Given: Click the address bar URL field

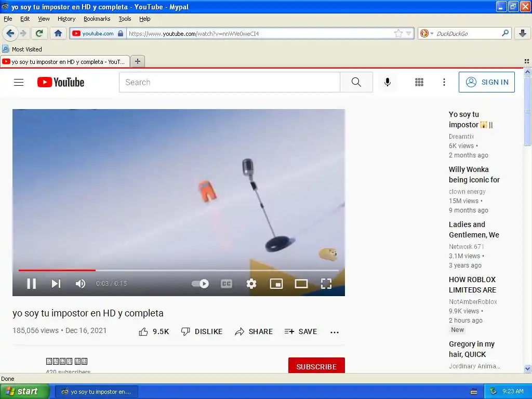Looking at the screenshot, I should (260, 33).
